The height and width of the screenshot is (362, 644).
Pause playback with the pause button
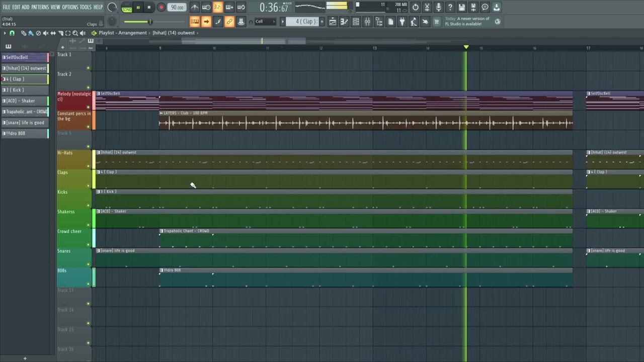[138, 8]
